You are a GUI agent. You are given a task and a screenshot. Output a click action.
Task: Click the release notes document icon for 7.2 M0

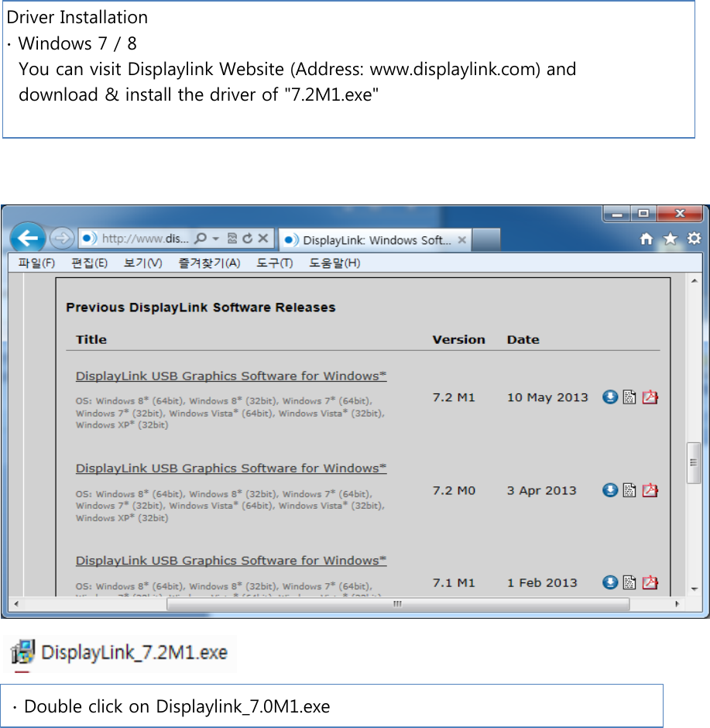[x=629, y=490]
